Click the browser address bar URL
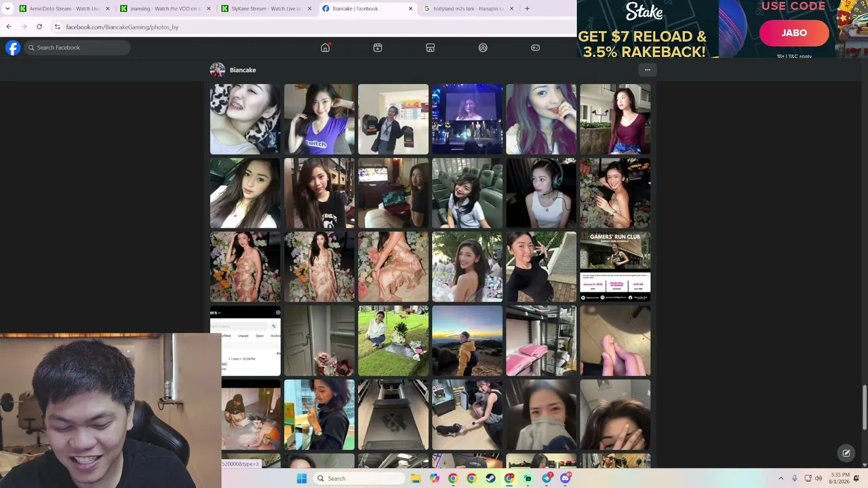This screenshot has width=868, height=488. click(122, 26)
